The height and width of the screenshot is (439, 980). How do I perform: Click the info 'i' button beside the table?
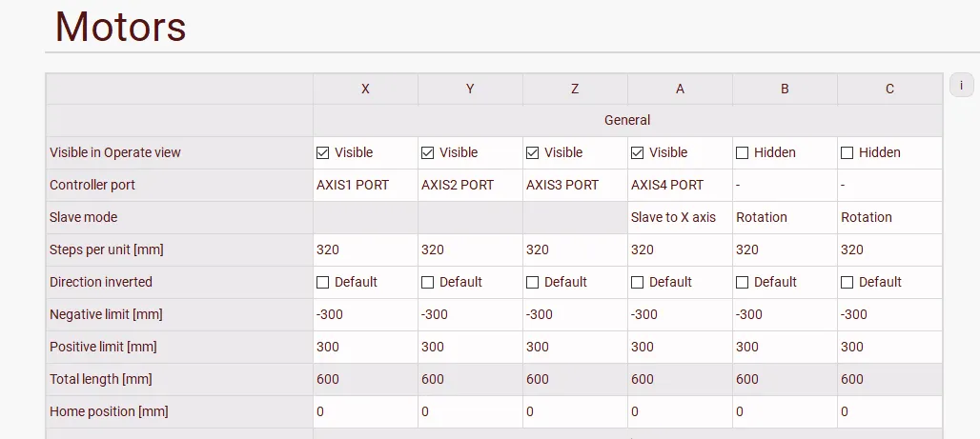961,85
